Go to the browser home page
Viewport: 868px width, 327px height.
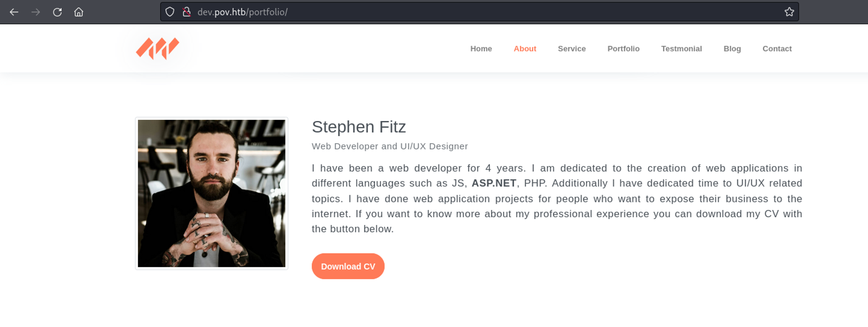coord(79,12)
